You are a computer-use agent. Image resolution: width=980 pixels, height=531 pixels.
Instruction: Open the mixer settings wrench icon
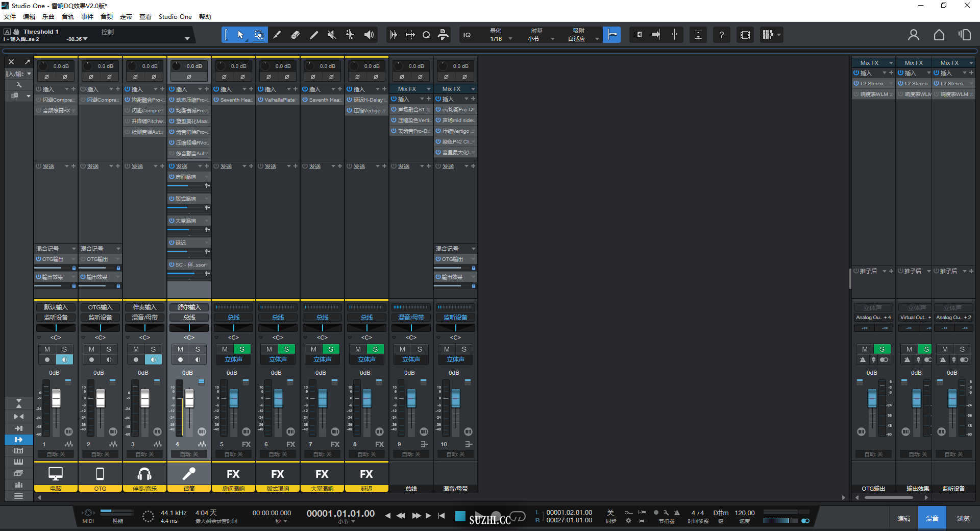pyautogui.click(x=19, y=85)
